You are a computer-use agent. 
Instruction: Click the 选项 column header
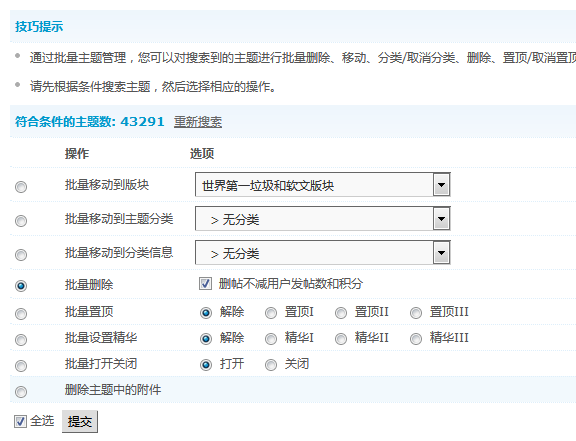[202, 153]
